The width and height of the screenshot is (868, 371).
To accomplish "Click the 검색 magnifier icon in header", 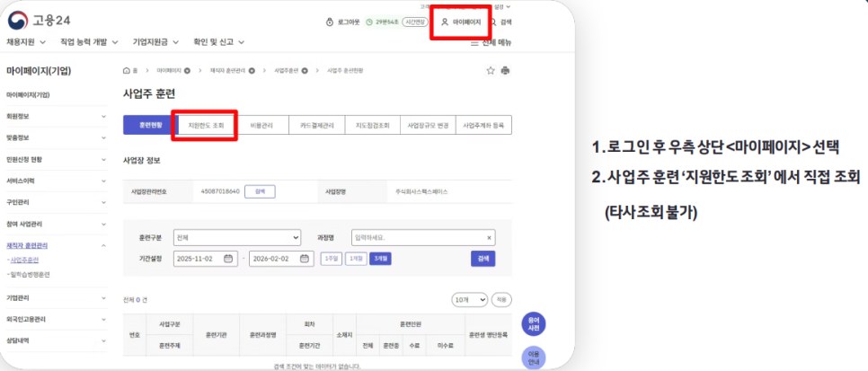I will click(494, 22).
